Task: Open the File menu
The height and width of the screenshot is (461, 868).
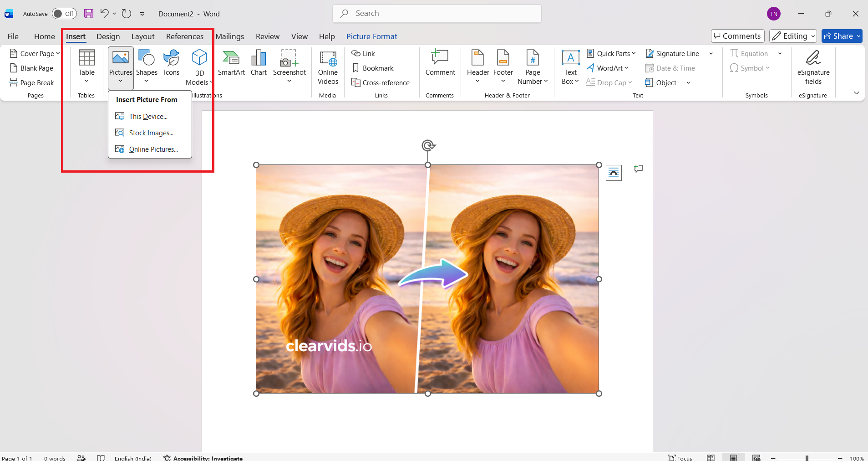Action: click(x=13, y=36)
